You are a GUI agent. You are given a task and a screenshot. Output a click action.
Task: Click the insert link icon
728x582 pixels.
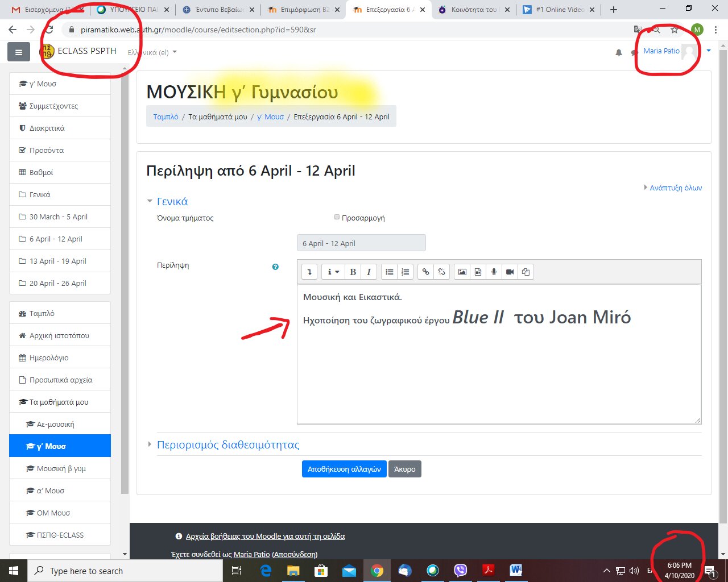tap(425, 272)
